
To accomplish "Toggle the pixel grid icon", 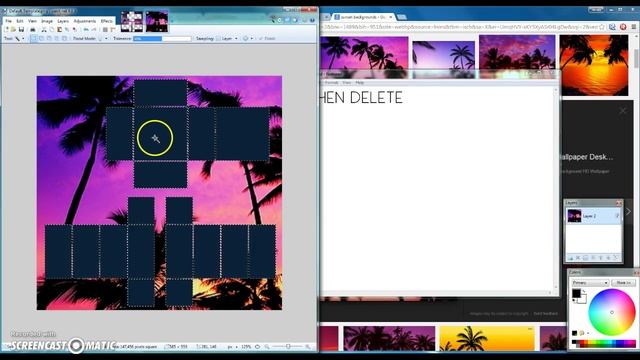I will (x=105, y=29).
